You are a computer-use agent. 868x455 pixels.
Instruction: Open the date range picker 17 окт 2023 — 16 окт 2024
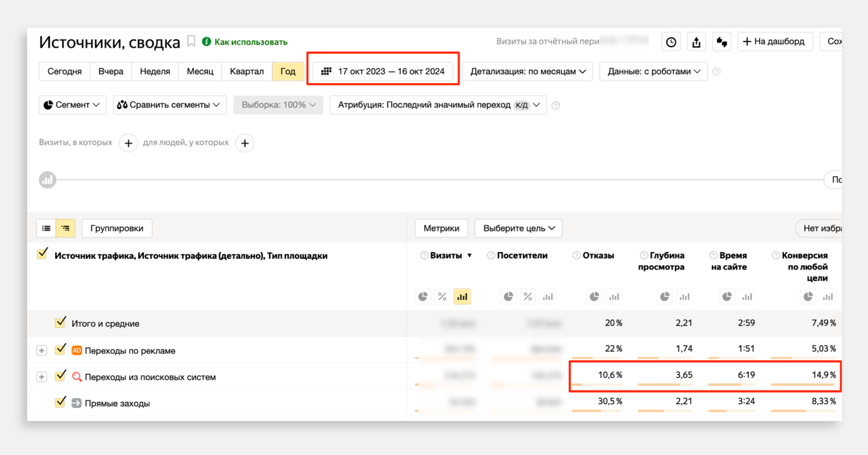383,72
